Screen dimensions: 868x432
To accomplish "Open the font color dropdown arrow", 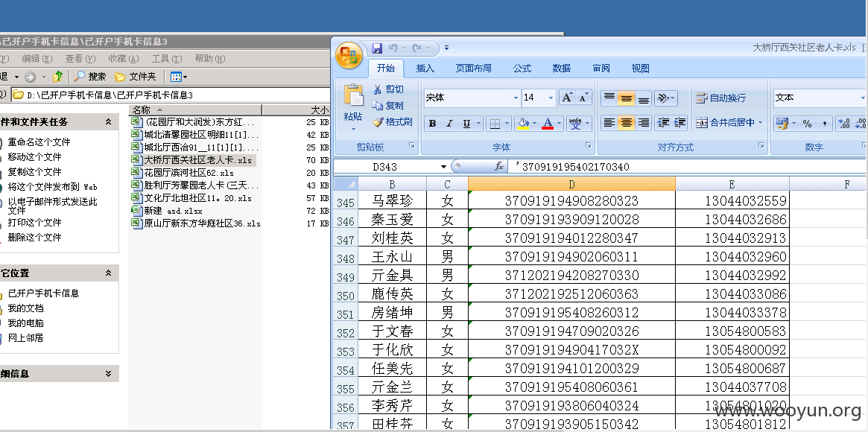I will pos(560,124).
